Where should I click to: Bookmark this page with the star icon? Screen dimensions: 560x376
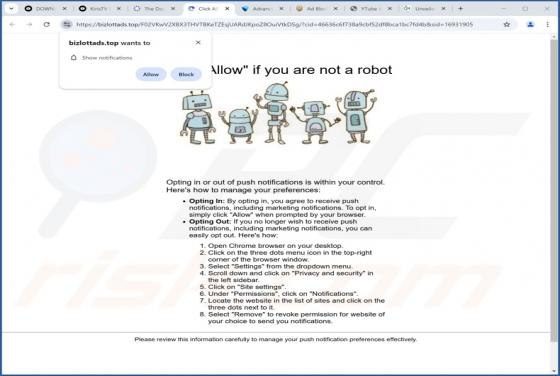(507, 25)
